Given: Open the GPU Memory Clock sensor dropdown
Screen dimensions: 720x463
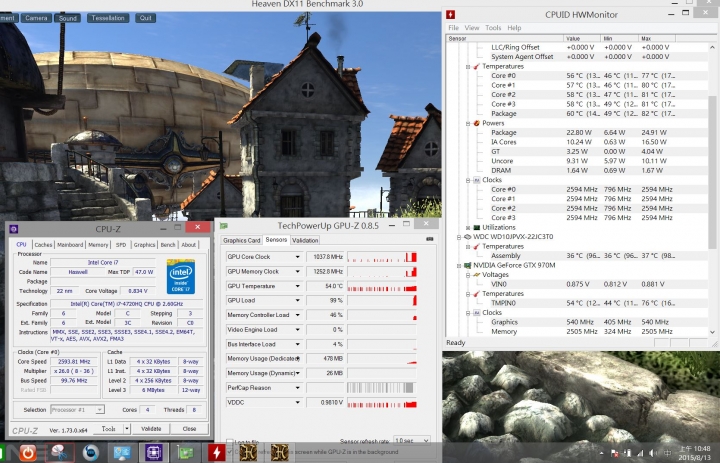Looking at the screenshot, I should (x=298, y=271).
